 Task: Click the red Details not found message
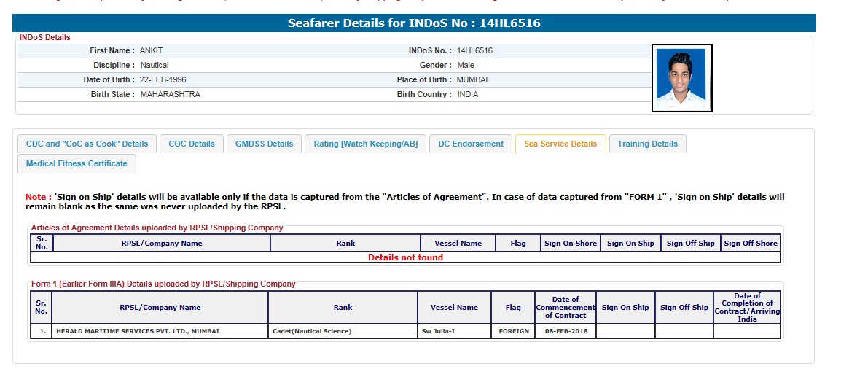tap(405, 257)
